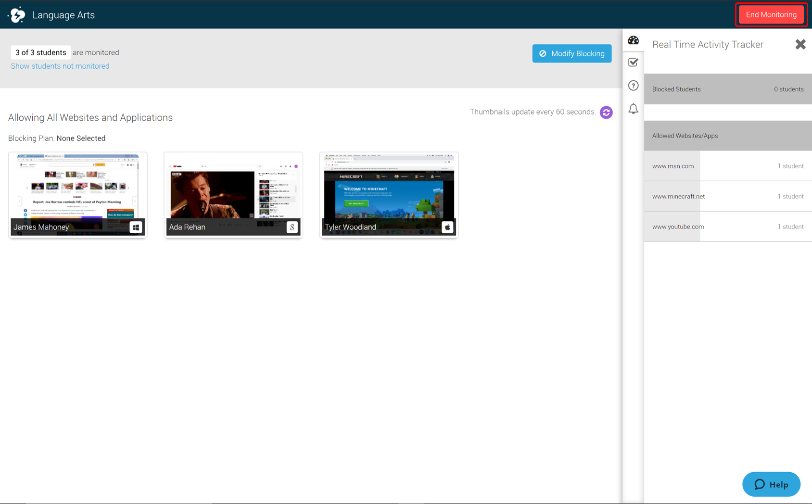Click Apple icon on Tyler Woodland card
Image resolution: width=812 pixels, height=504 pixels.
447,227
